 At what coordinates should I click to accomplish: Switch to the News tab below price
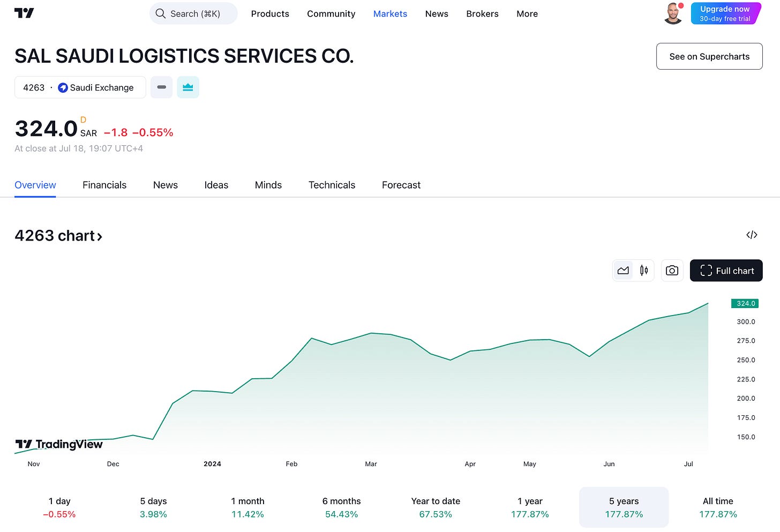point(166,185)
